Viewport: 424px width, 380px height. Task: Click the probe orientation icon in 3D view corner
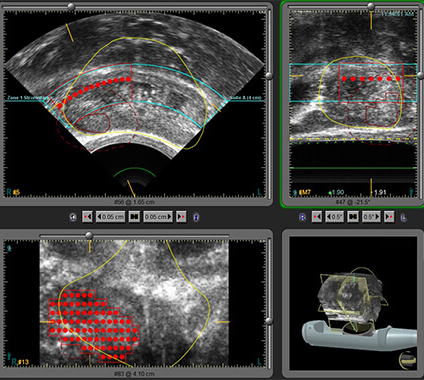407,360
